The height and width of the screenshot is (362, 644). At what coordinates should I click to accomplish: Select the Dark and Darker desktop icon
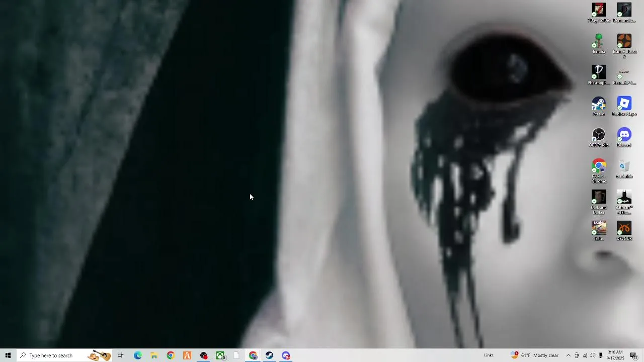(x=599, y=202)
